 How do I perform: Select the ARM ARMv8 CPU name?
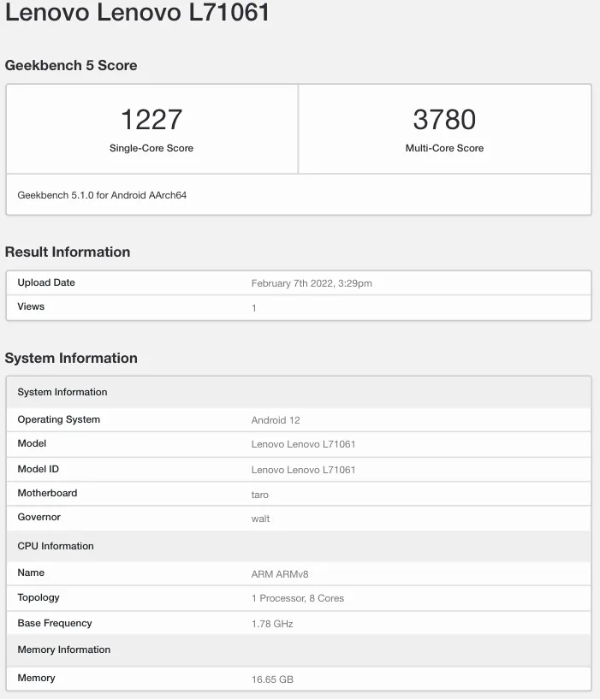280,574
